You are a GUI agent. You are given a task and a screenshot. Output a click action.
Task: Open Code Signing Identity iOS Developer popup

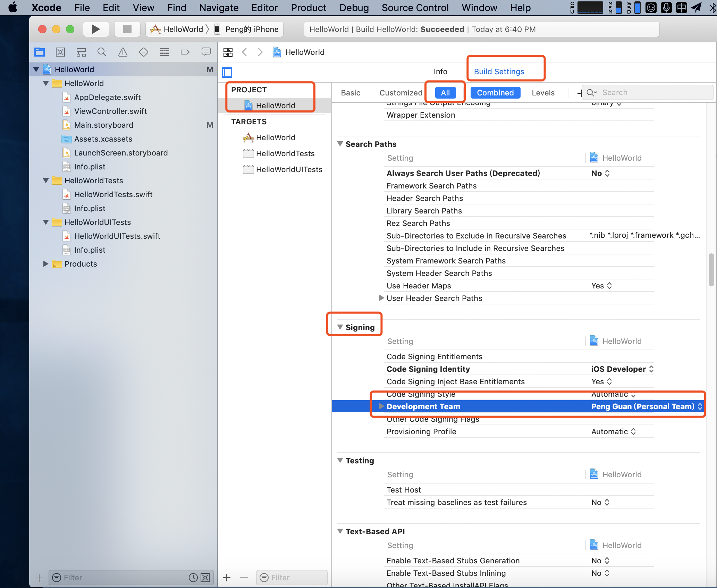click(623, 369)
